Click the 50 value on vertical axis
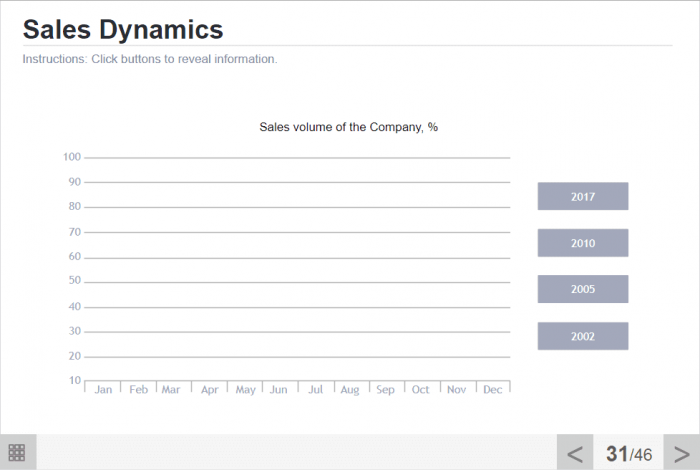Viewport: 700px width, 470px height. point(74,281)
